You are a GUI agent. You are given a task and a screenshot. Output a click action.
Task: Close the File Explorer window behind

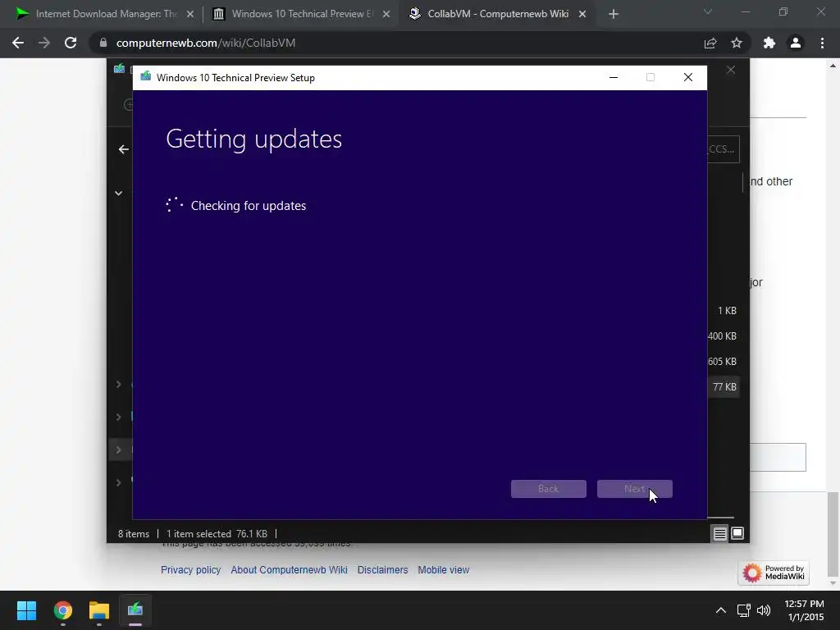731,71
